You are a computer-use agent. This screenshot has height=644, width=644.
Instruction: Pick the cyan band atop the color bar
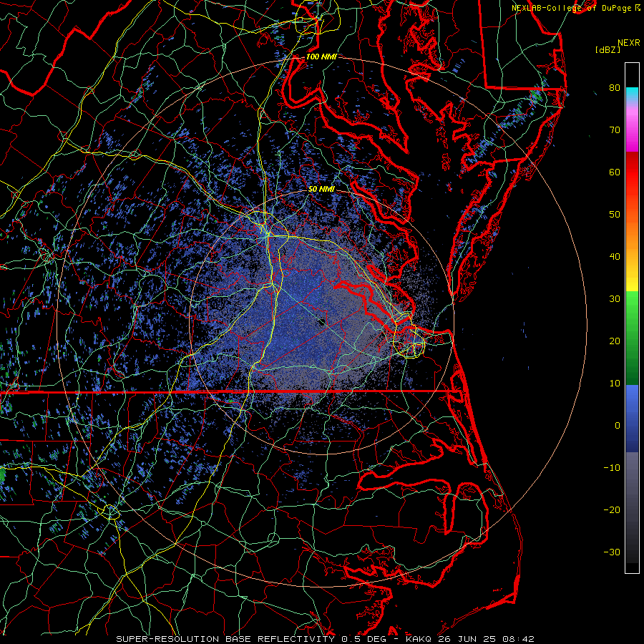[x=632, y=94]
